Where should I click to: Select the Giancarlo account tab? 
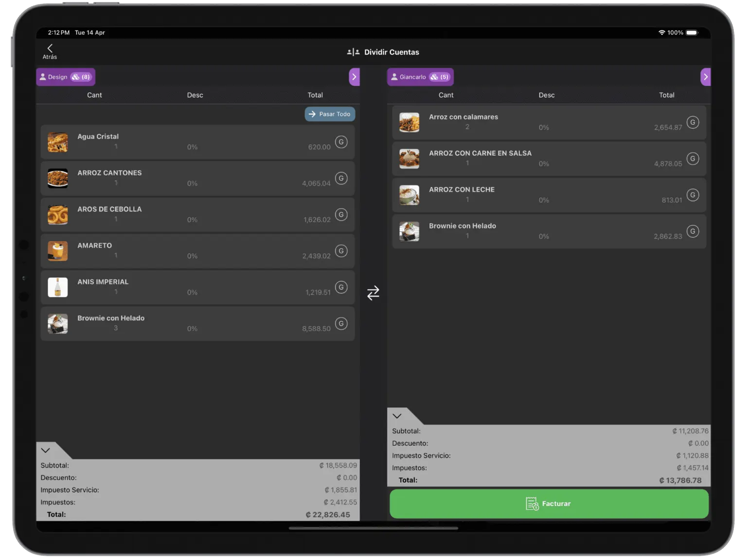click(420, 77)
